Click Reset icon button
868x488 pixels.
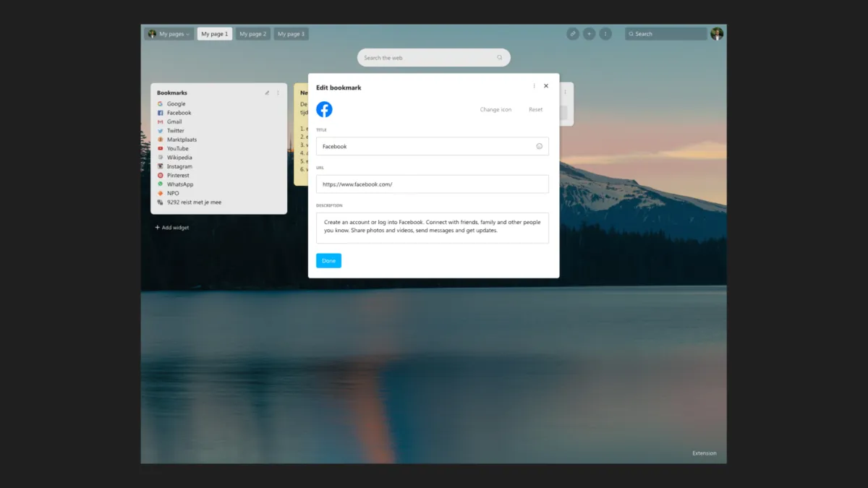coord(535,110)
